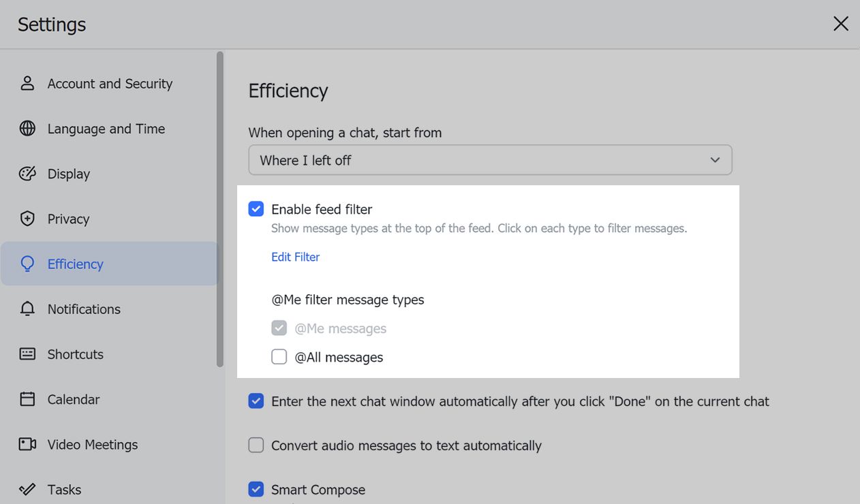Open the Where I left off dropdown

[490, 159]
